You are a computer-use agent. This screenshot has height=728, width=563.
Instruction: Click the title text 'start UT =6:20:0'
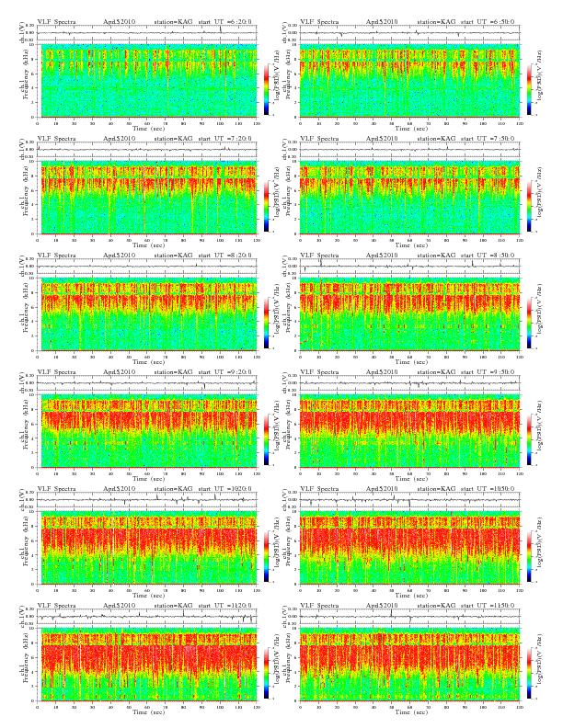(224, 22)
